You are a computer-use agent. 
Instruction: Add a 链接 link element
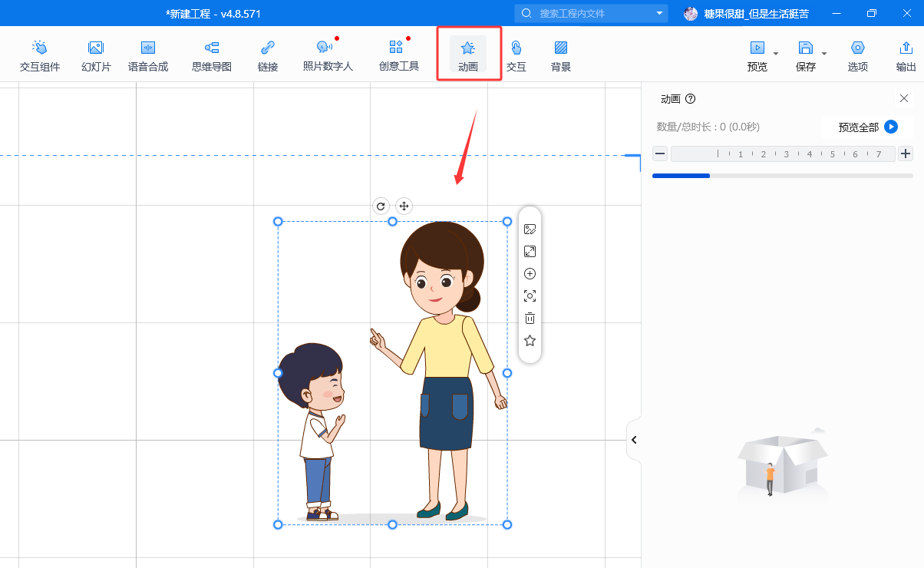tap(267, 56)
